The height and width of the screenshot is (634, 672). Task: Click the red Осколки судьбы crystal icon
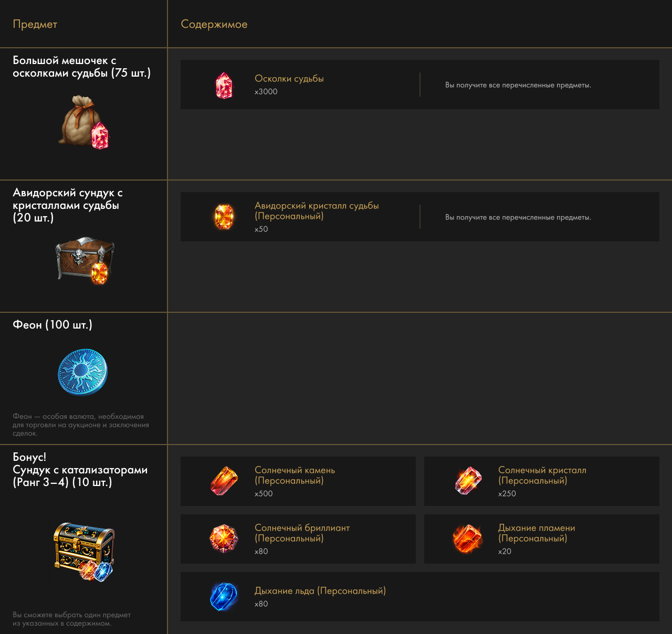[224, 85]
